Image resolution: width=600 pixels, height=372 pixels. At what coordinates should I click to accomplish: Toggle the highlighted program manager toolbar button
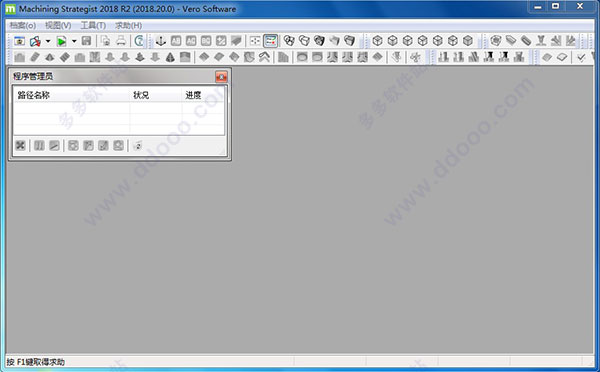click(271, 41)
